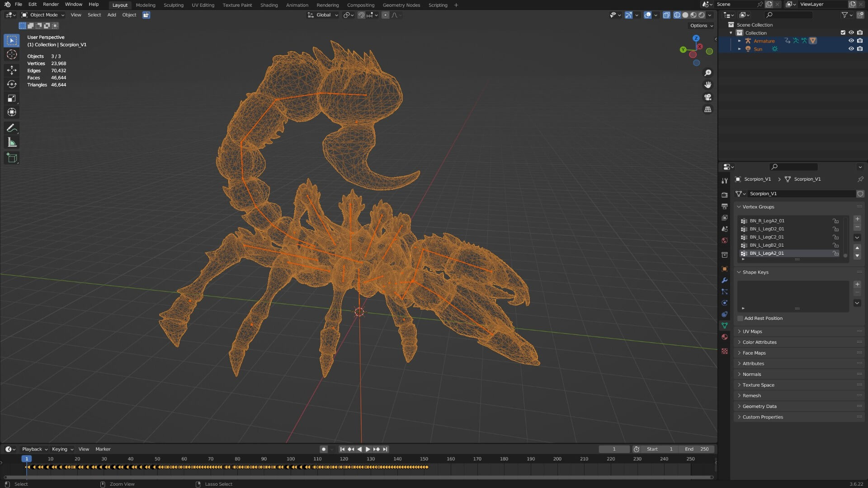Select the Add Cube tool

[x=12, y=159]
